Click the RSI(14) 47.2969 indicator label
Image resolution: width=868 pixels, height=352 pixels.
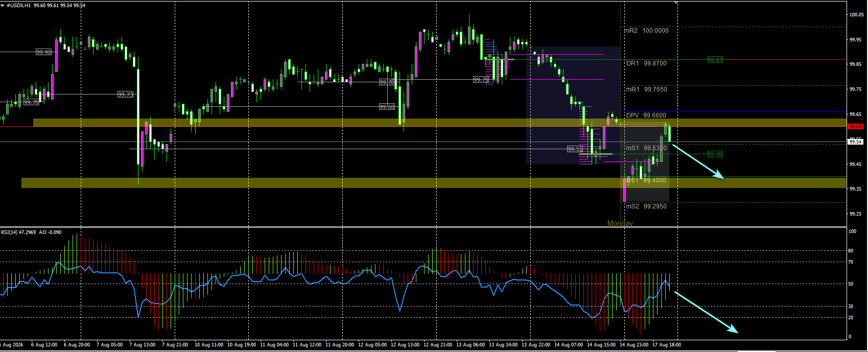point(18,232)
